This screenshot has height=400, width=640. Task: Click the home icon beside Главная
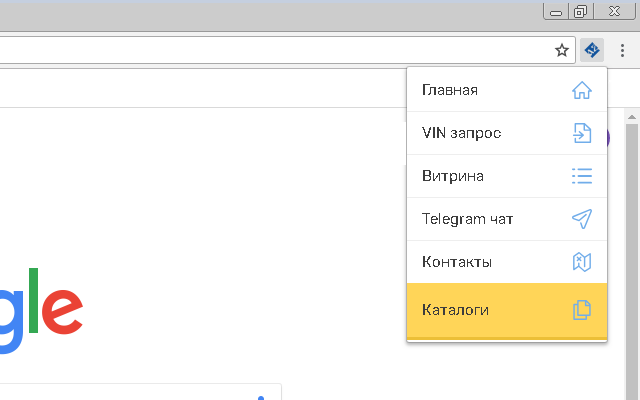click(x=581, y=90)
